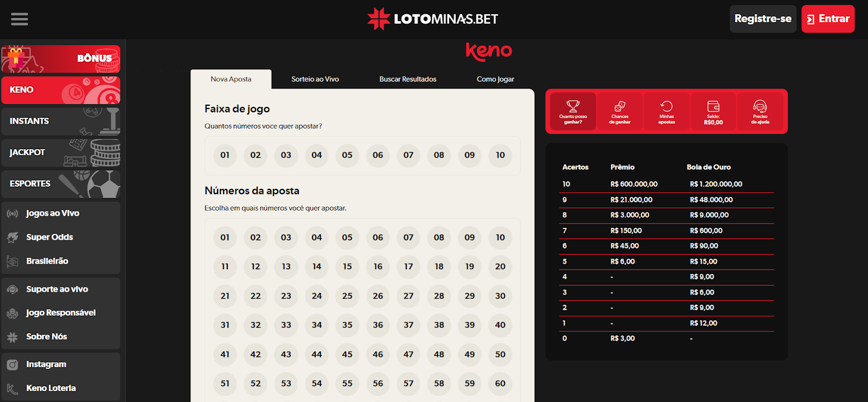Click the Keno game logo
Viewport: 868px width, 402px height.
[x=489, y=52]
